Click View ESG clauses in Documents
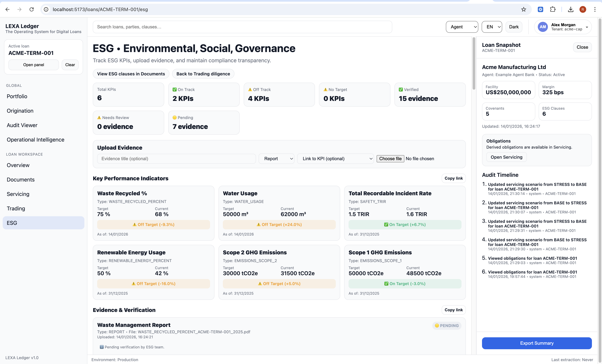This screenshot has height=364, width=602. (x=131, y=74)
